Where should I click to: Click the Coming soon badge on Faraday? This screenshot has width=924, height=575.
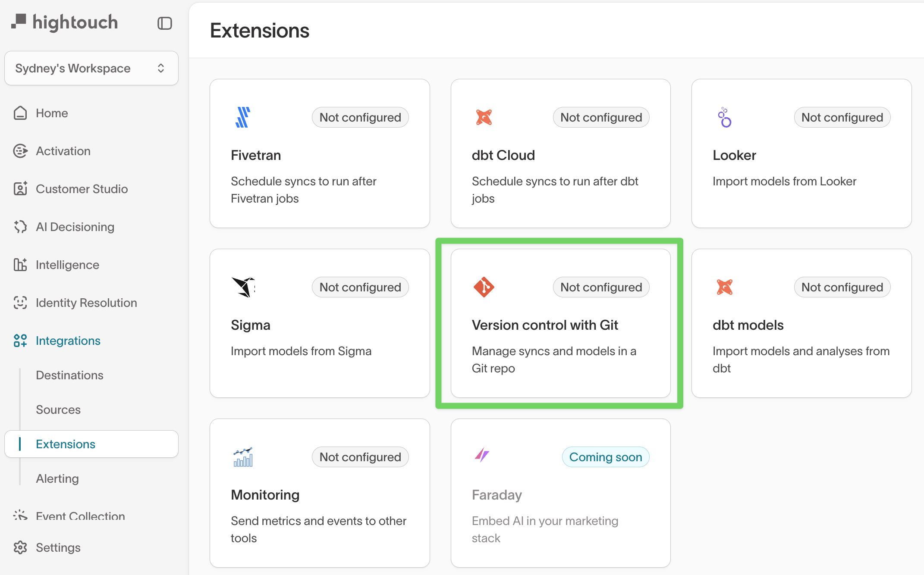click(x=605, y=456)
